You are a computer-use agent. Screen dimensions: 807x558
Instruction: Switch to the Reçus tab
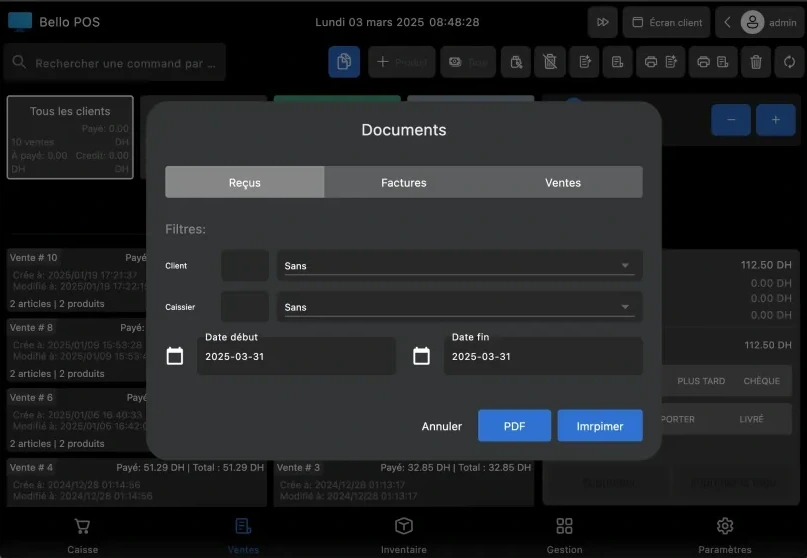[244, 182]
